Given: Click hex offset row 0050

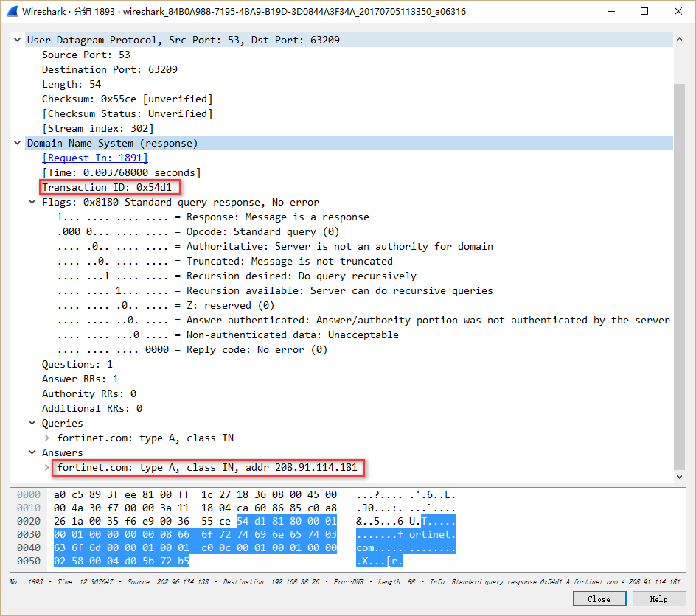Looking at the screenshot, I should point(29,561).
